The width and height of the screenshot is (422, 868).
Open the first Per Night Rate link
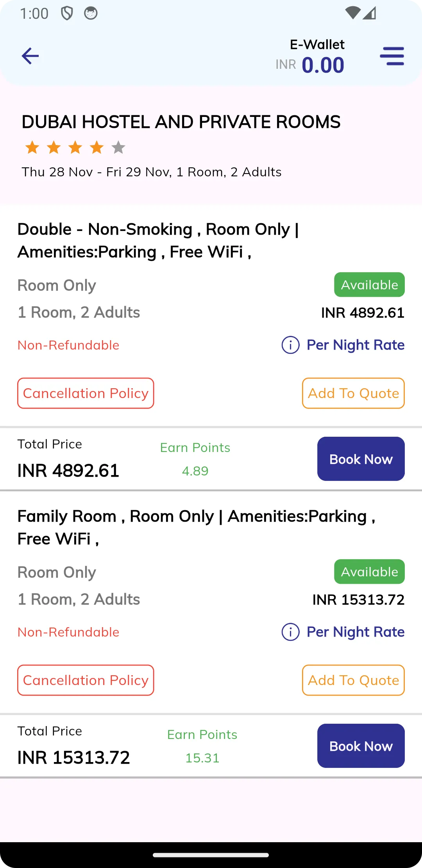[x=356, y=345]
